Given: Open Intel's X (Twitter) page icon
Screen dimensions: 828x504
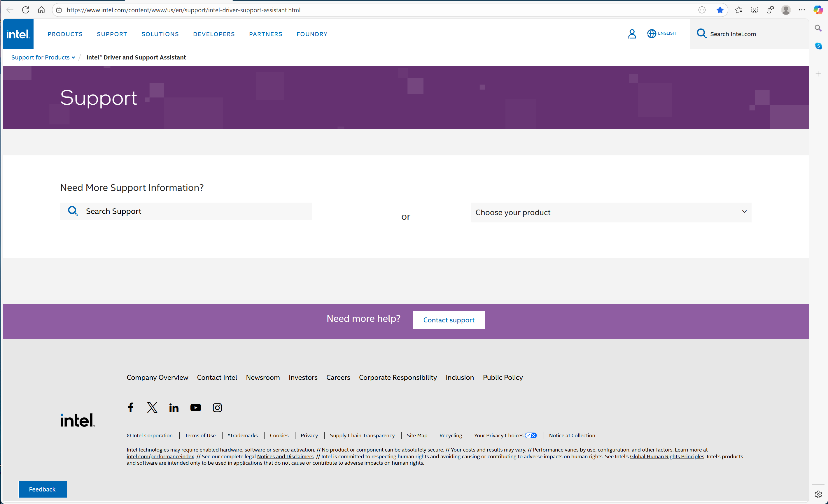Looking at the screenshot, I should (152, 407).
